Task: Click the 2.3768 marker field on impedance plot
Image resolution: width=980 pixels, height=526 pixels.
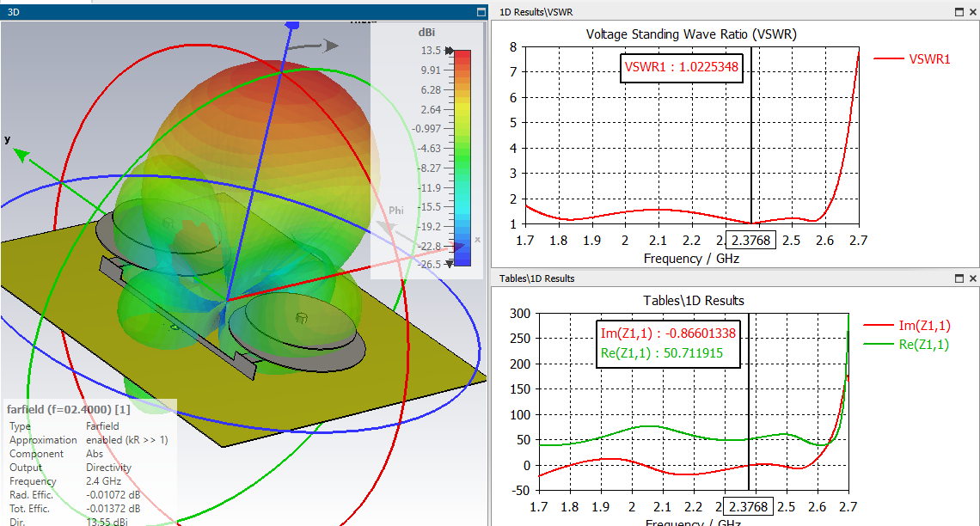Action: (x=748, y=506)
